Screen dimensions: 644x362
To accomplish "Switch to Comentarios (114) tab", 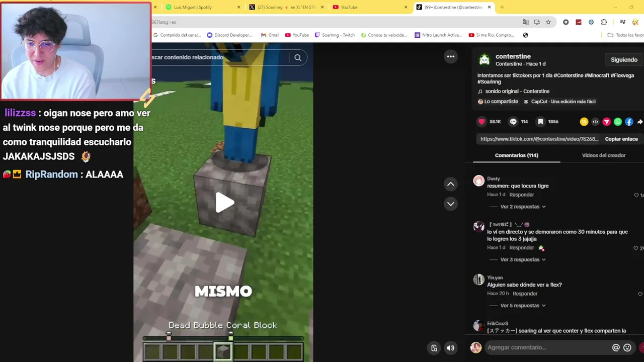I will click(516, 155).
